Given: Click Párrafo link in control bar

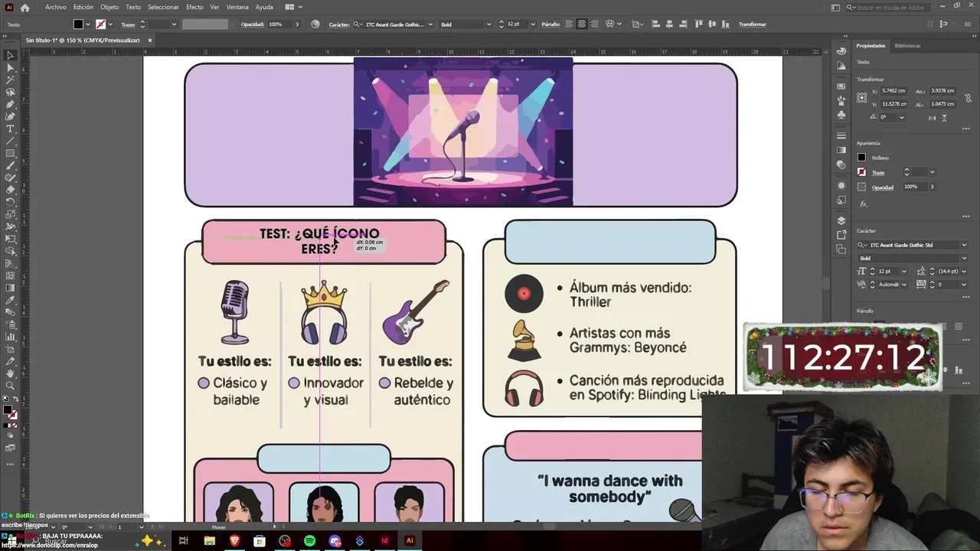Looking at the screenshot, I should (550, 24).
